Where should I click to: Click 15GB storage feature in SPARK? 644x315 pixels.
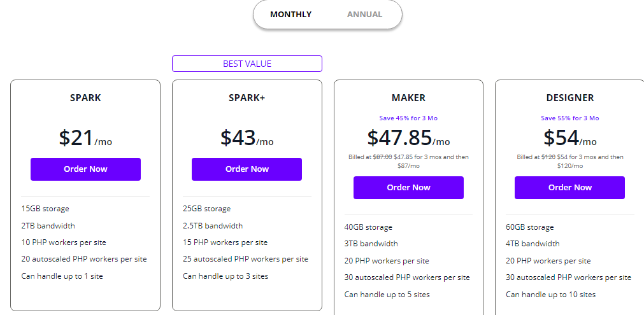(x=45, y=209)
